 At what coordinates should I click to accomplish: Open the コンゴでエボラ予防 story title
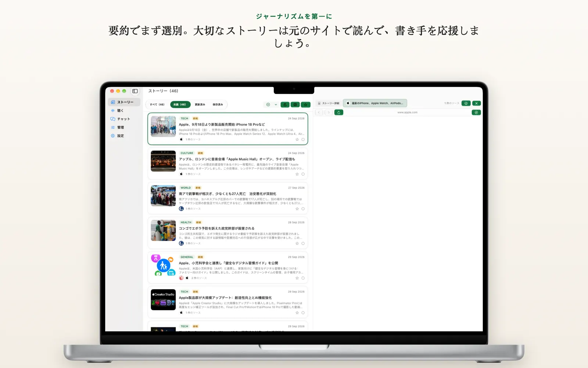tap(217, 228)
